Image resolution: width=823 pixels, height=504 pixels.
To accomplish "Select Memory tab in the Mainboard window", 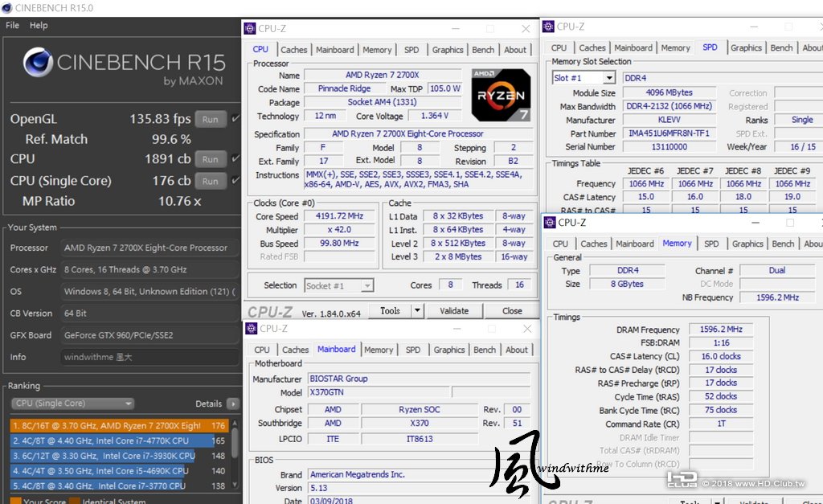I will coord(379,350).
